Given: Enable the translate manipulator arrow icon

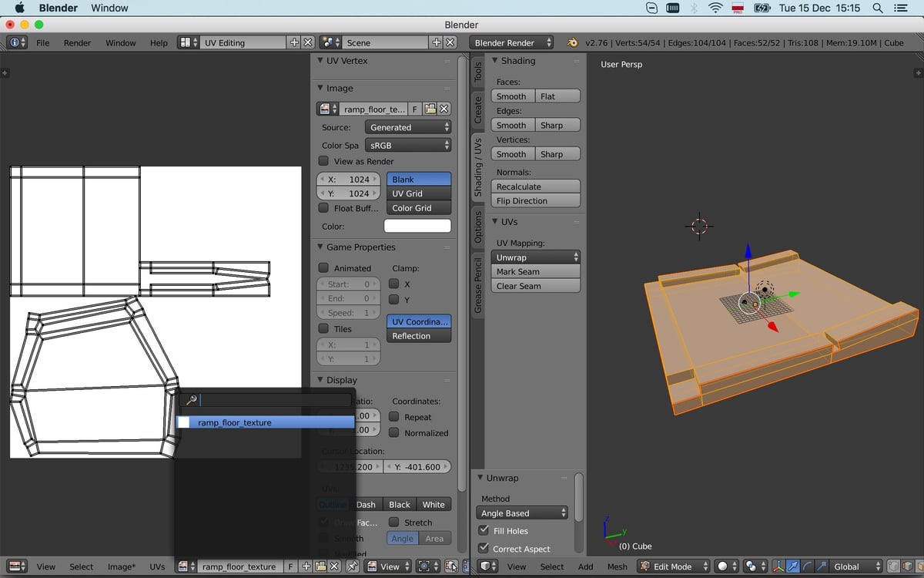Looking at the screenshot, I should coord(792,566).
